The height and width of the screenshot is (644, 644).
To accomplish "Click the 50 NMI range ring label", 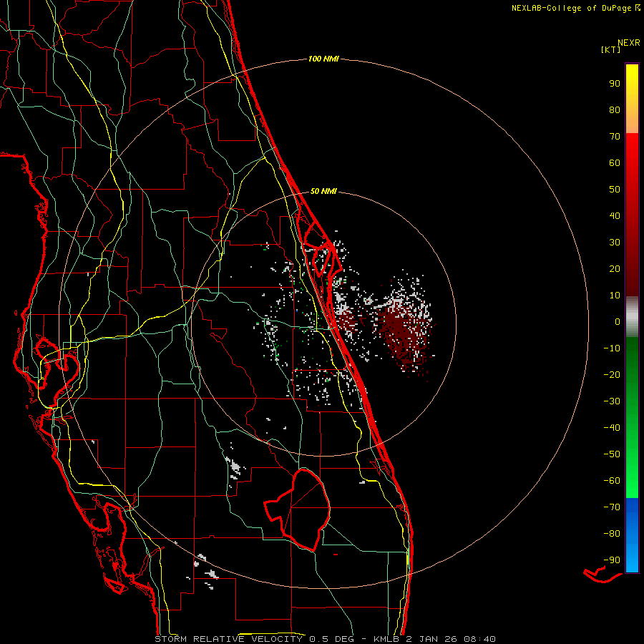I will 323,191.
